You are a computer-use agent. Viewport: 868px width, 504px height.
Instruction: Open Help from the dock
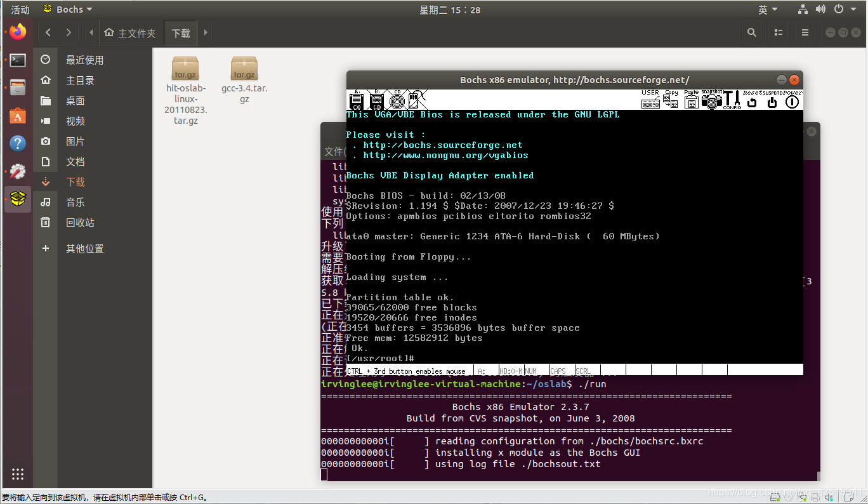18,143
